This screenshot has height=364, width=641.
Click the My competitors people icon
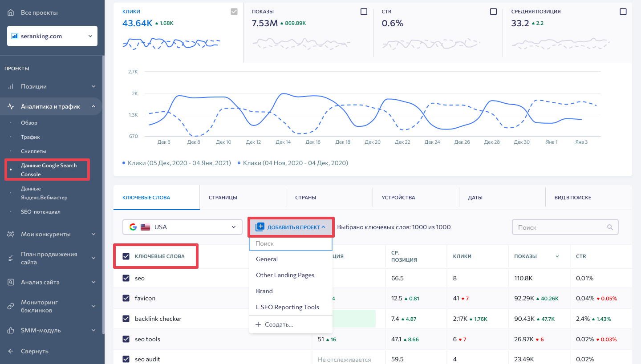point(11,234)
